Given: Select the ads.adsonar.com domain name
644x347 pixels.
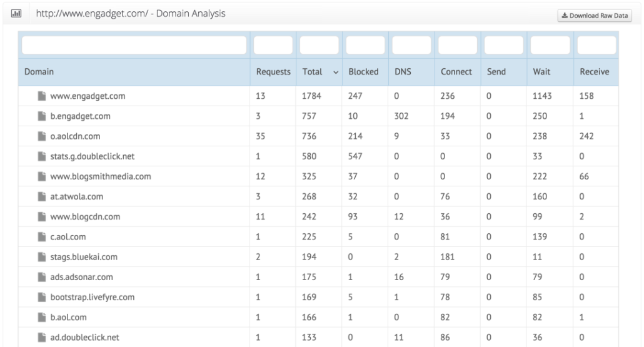Looking at the screenshot, I should click(x=81, y=277).
